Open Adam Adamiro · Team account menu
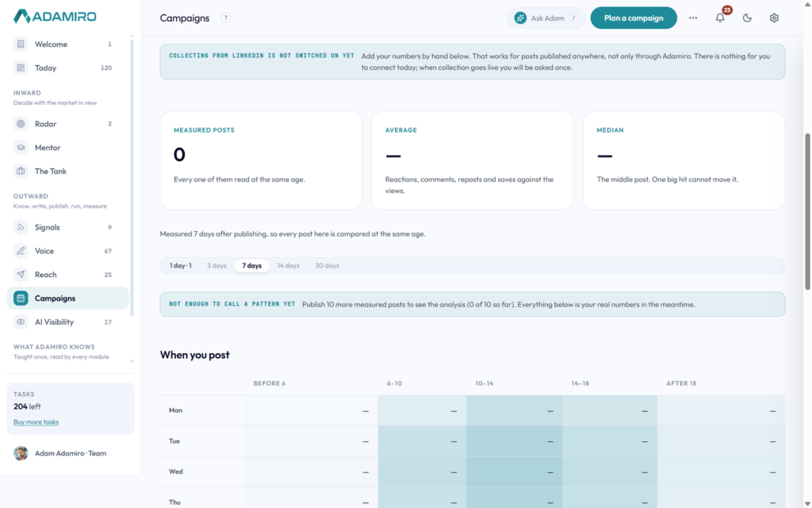Viewport: 812px width, 508px height. point(71,453)
